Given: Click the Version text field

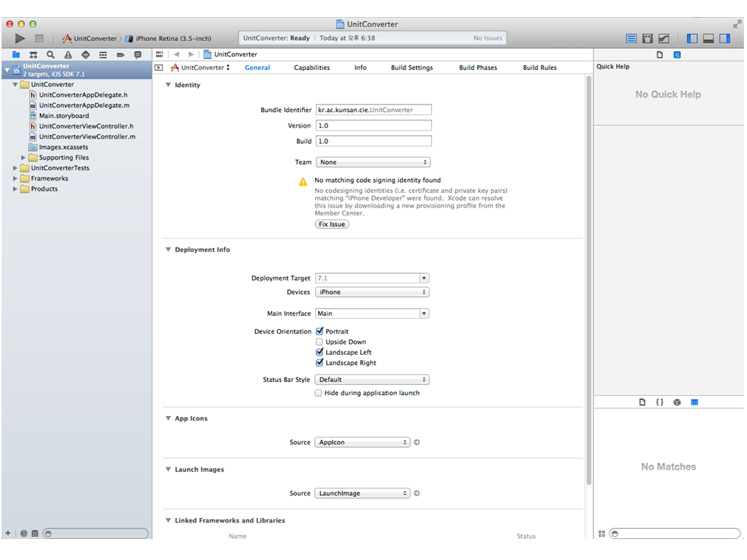Looking at the screenshot, I should point(373,126).
